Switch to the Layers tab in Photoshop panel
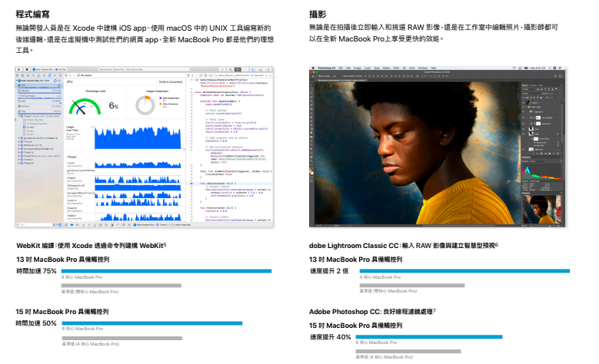599x364 pixels. [x=524, y=85]
